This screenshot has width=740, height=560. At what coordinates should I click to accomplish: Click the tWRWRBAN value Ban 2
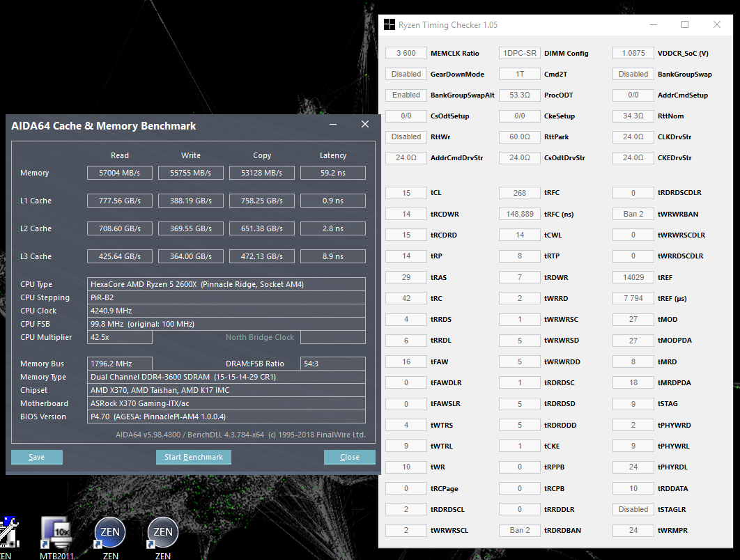633,214
